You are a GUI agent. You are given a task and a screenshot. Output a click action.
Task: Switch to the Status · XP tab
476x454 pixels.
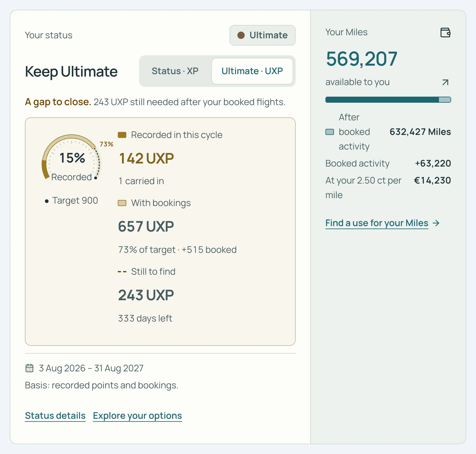pos(175,71)
